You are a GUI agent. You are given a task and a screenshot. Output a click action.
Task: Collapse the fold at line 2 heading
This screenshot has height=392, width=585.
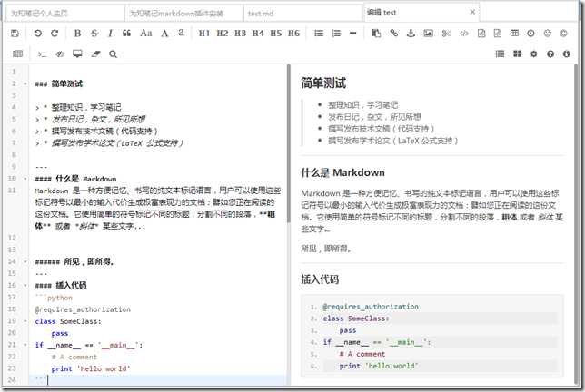[x=25, y=83]
